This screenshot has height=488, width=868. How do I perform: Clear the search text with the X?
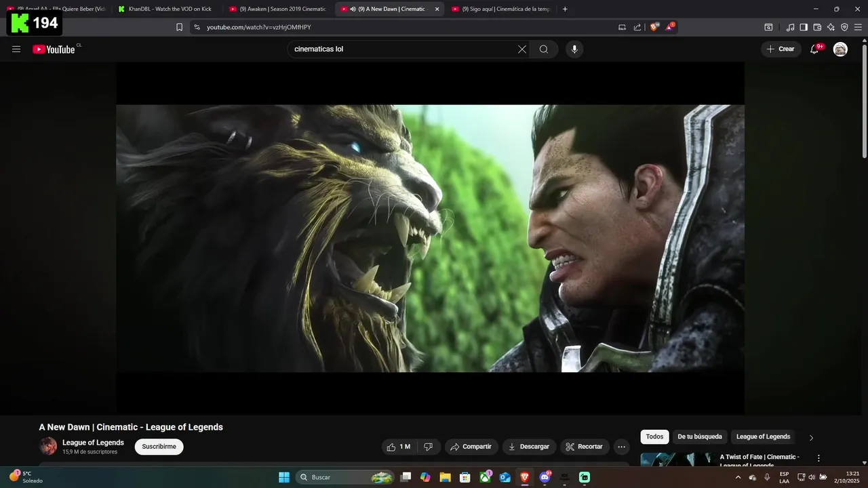point(522,49)
